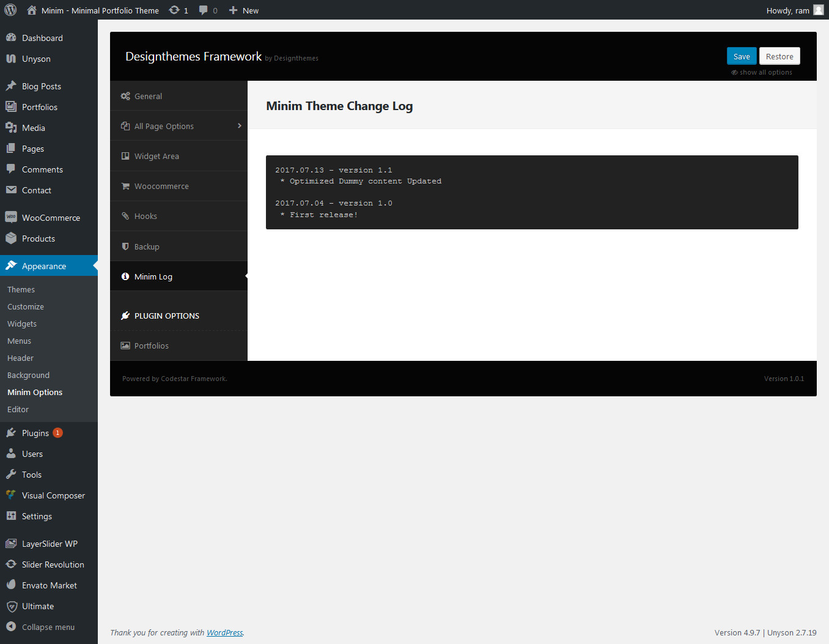
Task: Click the Tools wrench icon
Action: [11, 474]
